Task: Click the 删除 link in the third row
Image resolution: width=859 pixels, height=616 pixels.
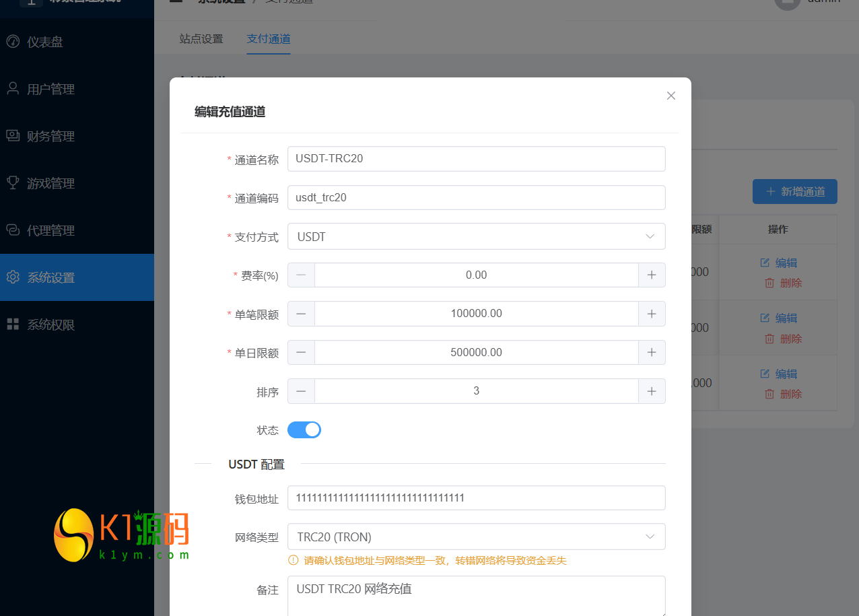Action: click(x=783, y=394)
